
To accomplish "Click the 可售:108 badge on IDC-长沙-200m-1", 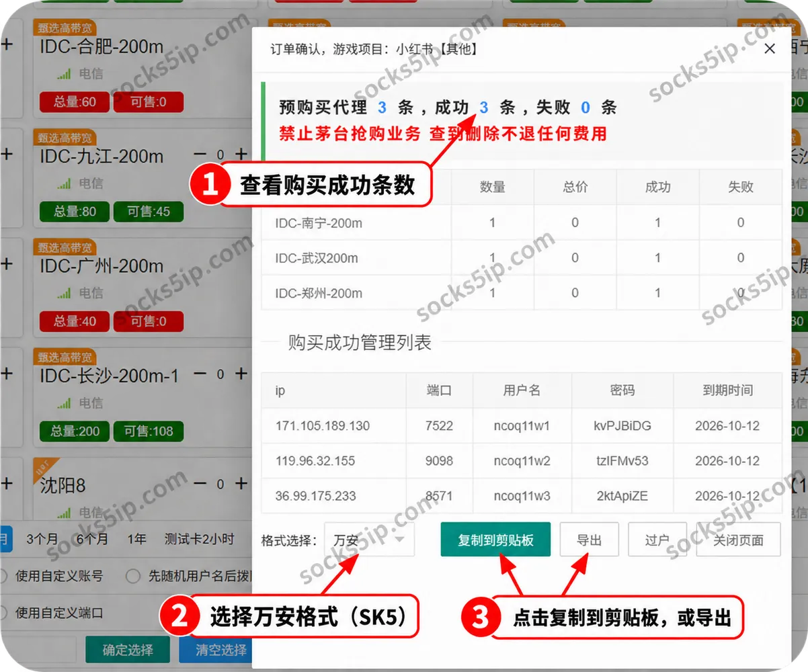I will coord(149,431).
